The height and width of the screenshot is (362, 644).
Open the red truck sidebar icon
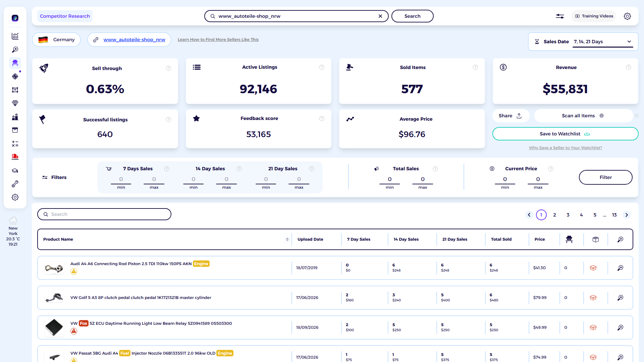[x=15, y=157]
